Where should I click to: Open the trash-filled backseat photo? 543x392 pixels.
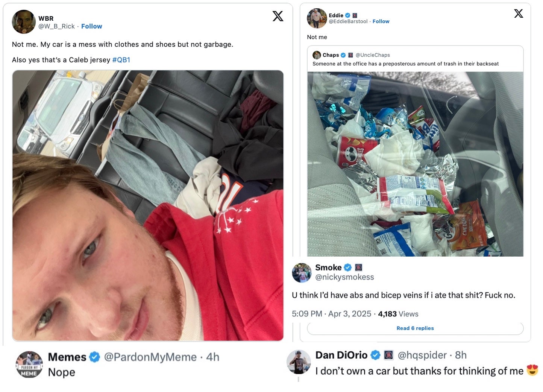(x=415, y=164)
